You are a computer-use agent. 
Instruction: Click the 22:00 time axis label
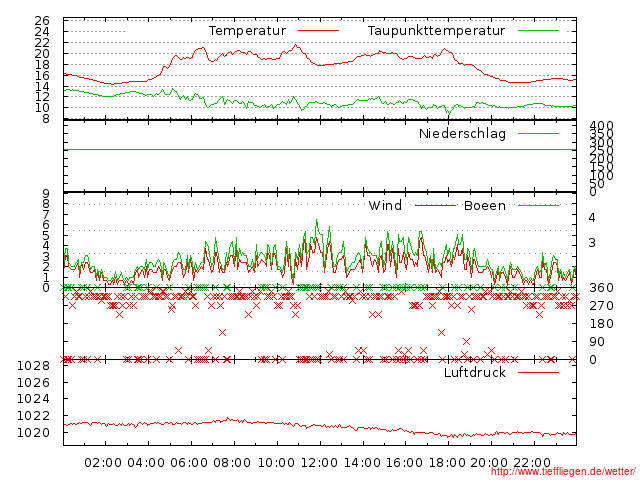pyautogui.click(x=532, y=463)
